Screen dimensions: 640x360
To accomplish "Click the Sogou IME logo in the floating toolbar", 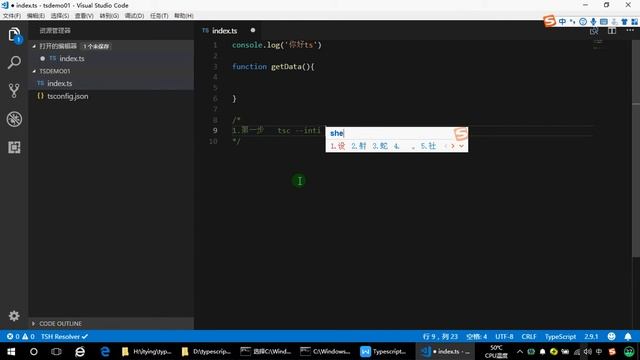I will tap(549, 21).
